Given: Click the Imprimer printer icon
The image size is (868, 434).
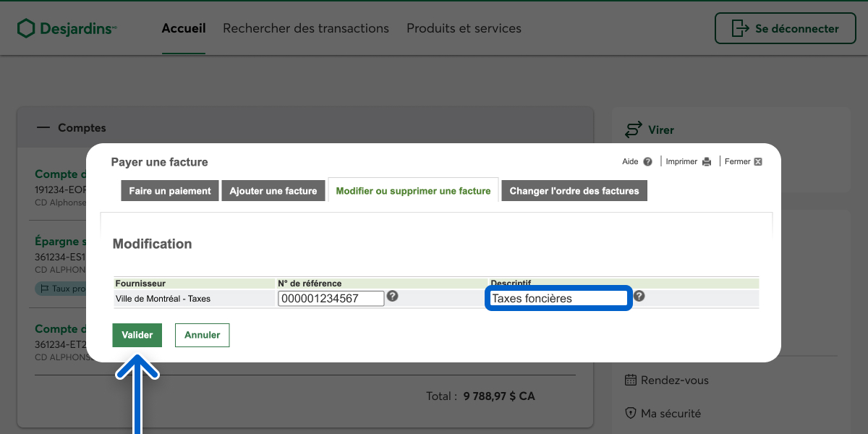Looking at the screenshot, I should pyautogui.click(x=707, y=162).
